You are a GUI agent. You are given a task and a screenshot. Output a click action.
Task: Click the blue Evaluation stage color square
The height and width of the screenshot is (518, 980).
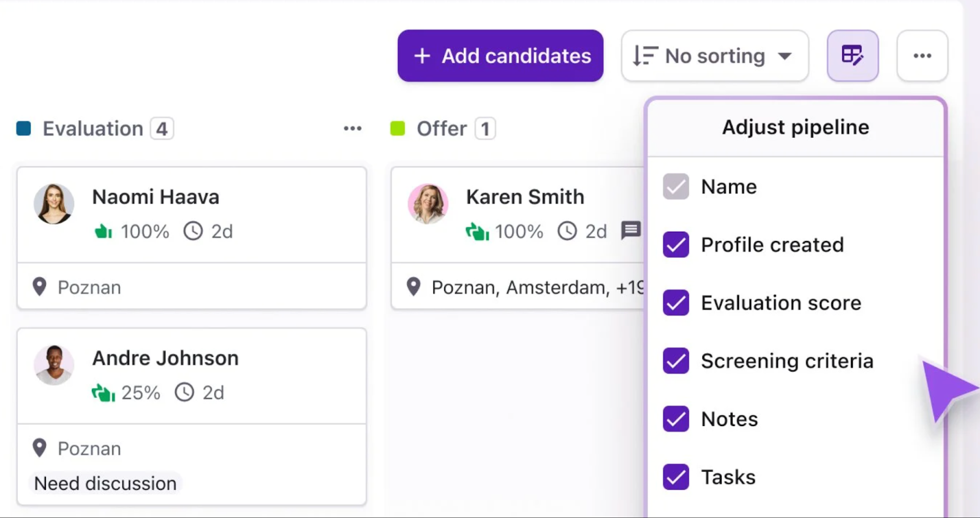click(23, 129)
